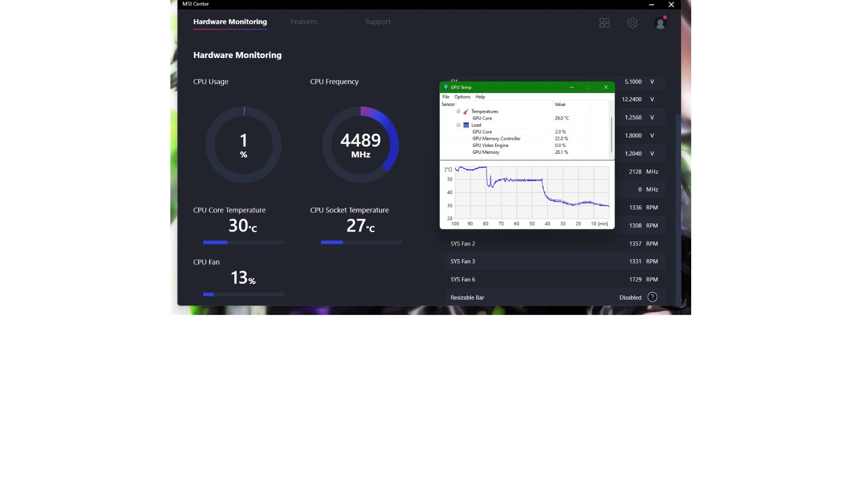The image size is (868, 488).
Task: Select GPU Core load row showing 2.0 %
Action: pyautogui.click(x=524, y=132)
